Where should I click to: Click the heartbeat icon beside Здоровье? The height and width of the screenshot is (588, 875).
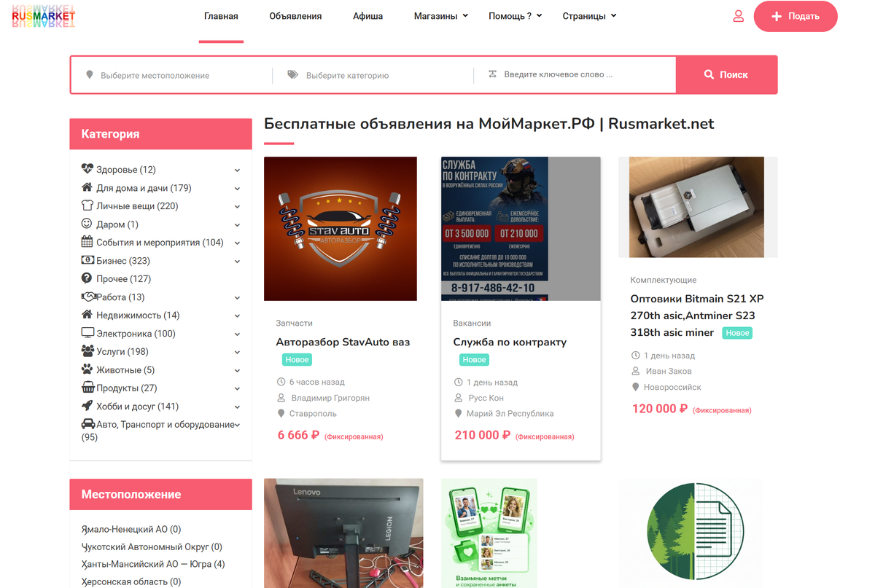point(87,169)
